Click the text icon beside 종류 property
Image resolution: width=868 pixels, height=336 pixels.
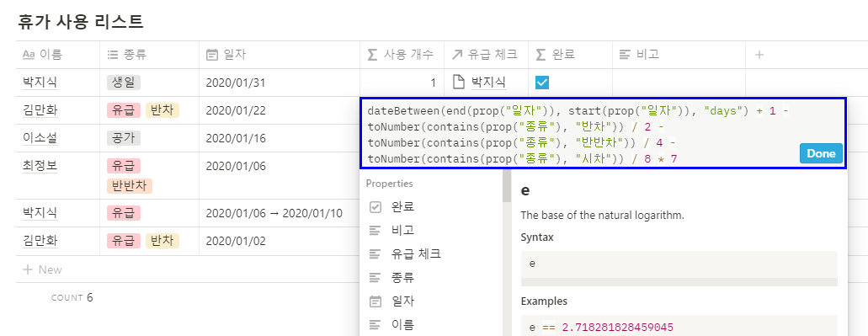click(375, 278)
